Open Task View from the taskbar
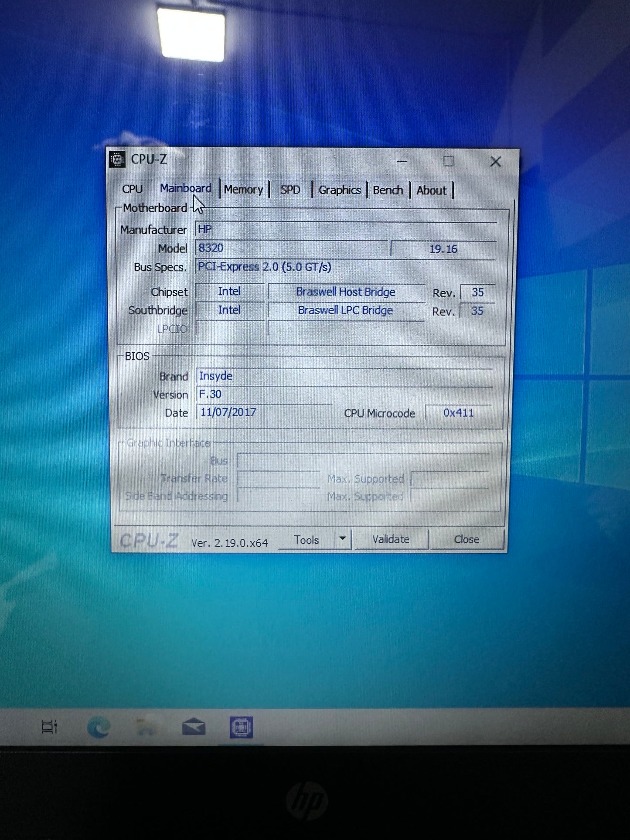Viewport: 630px width, 840px height. pos(49,727)
